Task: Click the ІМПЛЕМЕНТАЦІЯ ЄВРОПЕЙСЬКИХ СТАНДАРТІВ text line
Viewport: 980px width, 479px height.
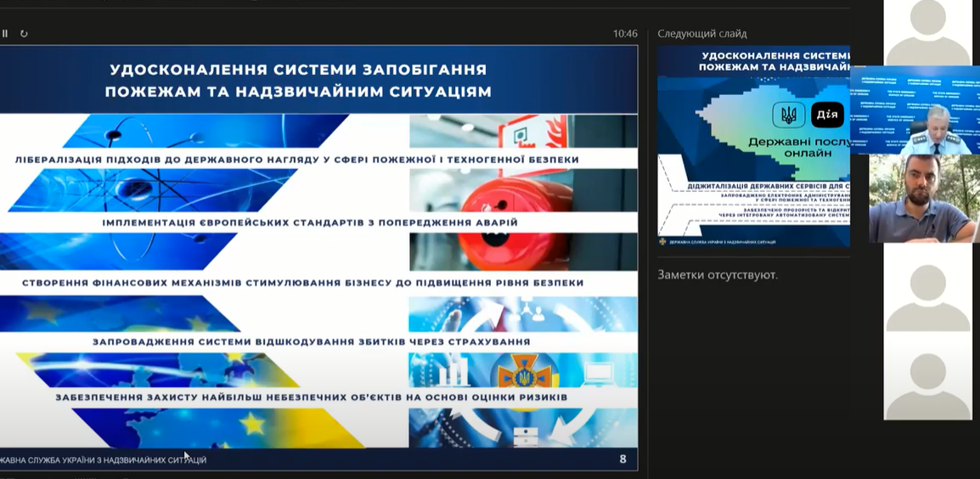Action: point(310,223)
